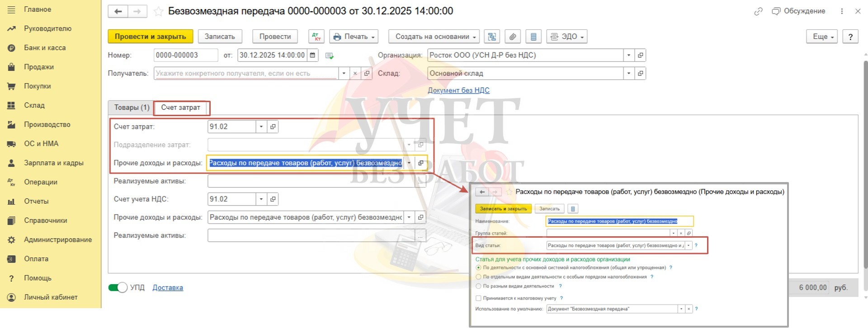Image resolution: width=868 pixels, height=328 pixels.
Task: Click the Дт/Кт postings icon in toolbar
Action: [316, 37]
